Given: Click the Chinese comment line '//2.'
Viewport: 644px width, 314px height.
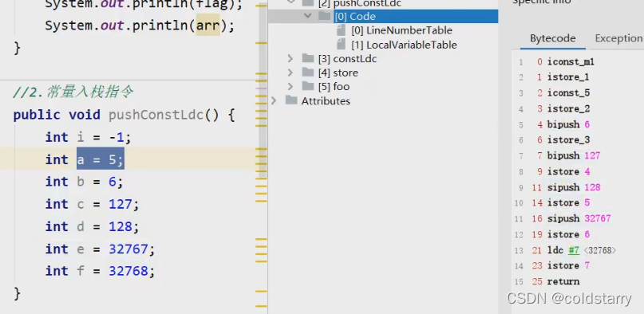Looking at the screenshot, I should [x=73, y=92].
